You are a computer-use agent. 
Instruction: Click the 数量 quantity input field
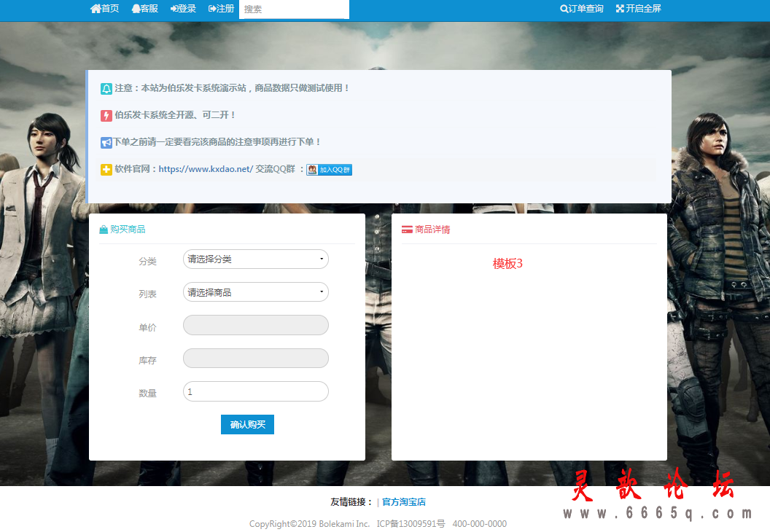(x=256, y=391)
